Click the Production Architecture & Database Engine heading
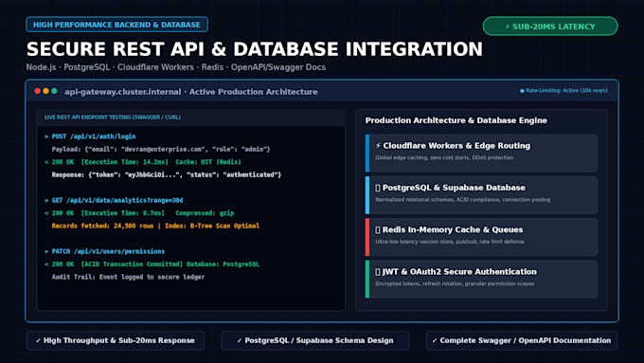Image resolution: width=644 pixels, height=363 pixels. [456, 120]
